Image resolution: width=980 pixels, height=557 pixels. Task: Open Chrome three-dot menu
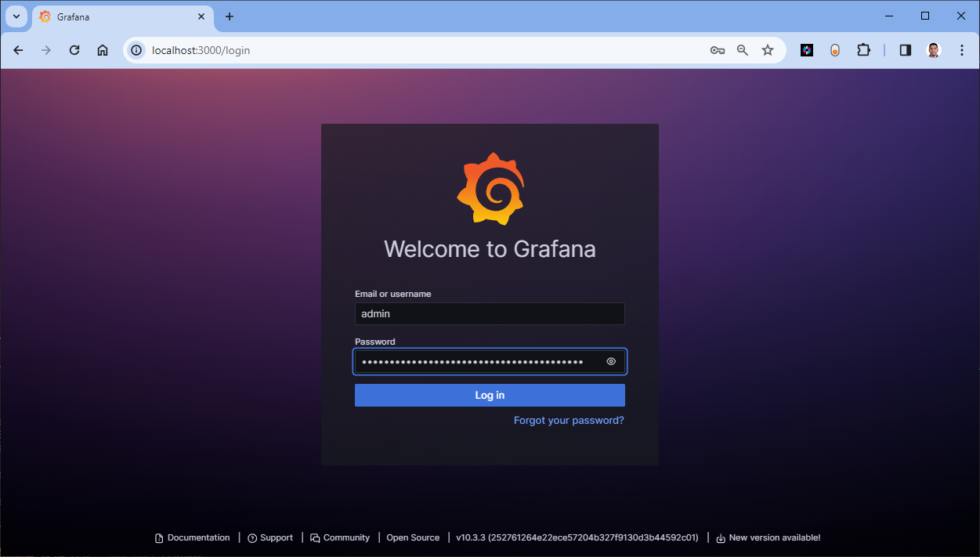[962, 50]
